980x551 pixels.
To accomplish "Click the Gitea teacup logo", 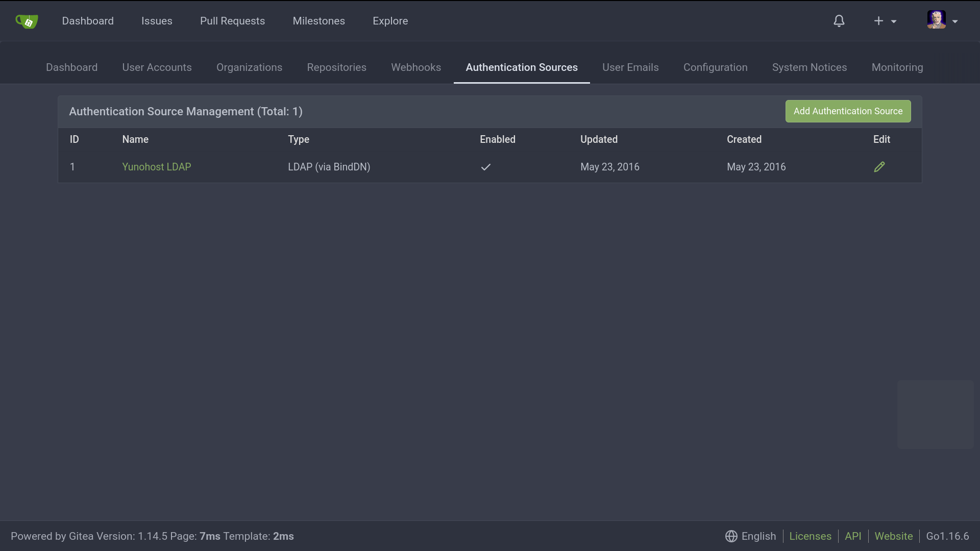I will pos(27,21).
